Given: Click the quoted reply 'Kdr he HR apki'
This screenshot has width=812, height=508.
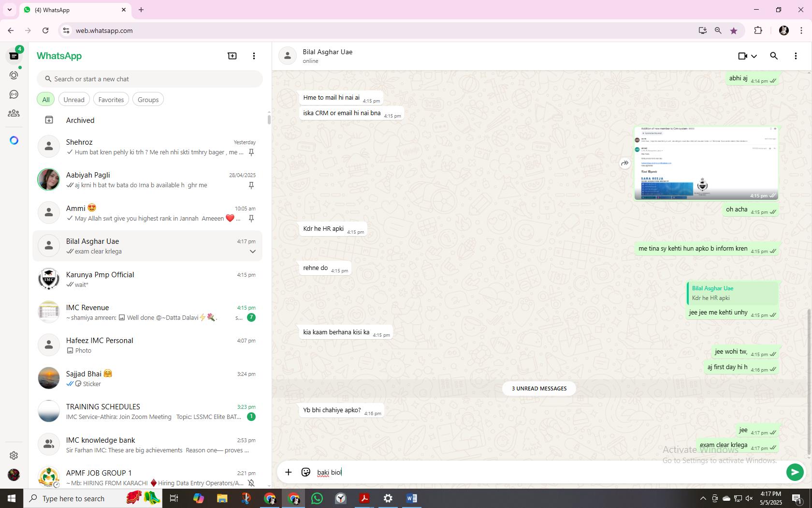Looking at the screenshot, I should pos(732,293).
